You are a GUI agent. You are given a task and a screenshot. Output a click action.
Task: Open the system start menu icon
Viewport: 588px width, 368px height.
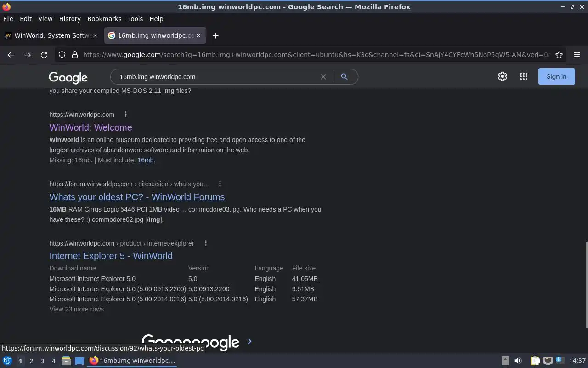coord(7,361)
